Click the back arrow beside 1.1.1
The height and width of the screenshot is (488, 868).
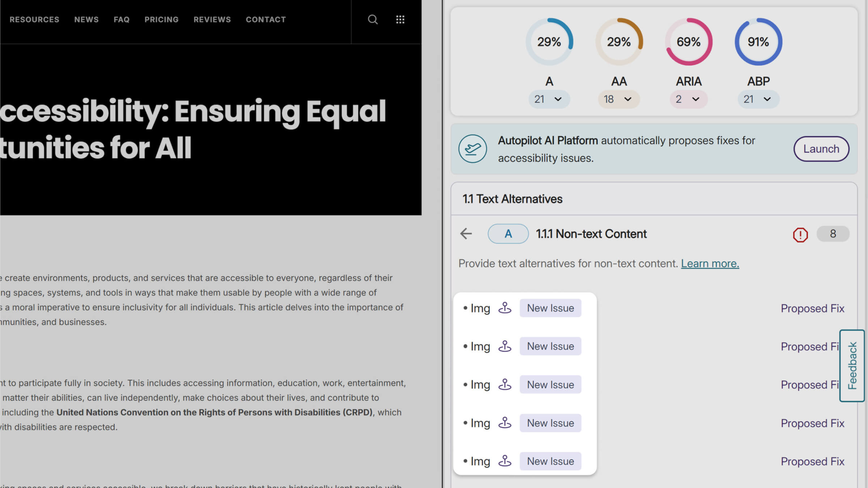click(x=466, y=234)
